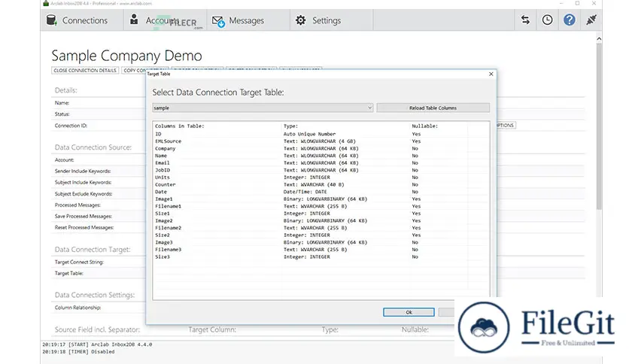Open the Connections tab

pyautogui.click(x=82, y=20)
